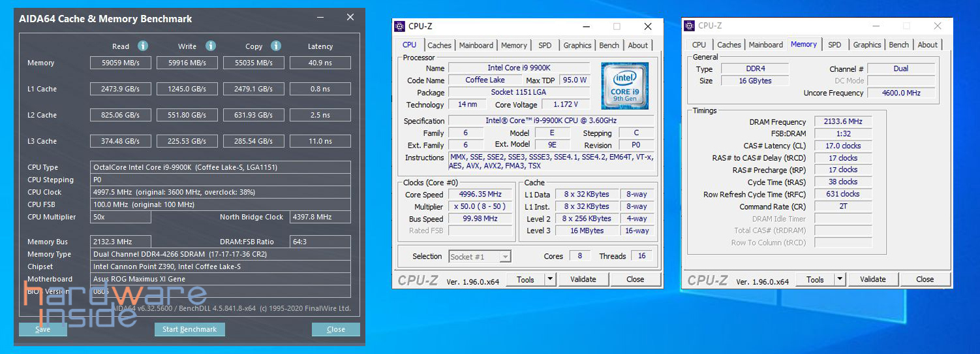Minimize the right CPU-Z window
980x354 pixels.
click(x=875, y=25)
